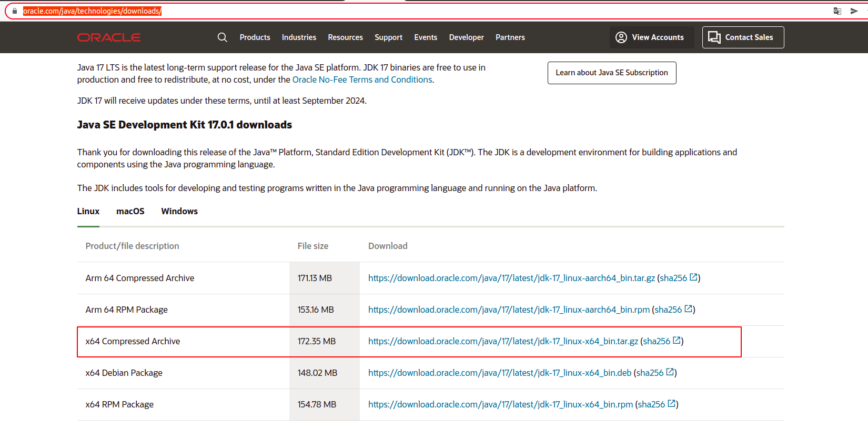
Task: Open the Resources menu
Action: coord(345,37)
